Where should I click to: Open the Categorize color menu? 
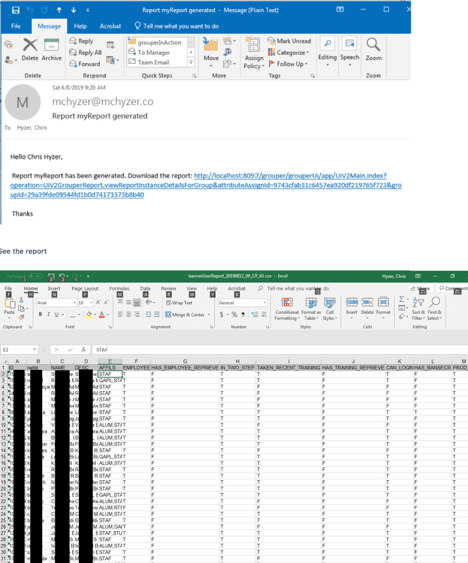(x=288, y=52)
